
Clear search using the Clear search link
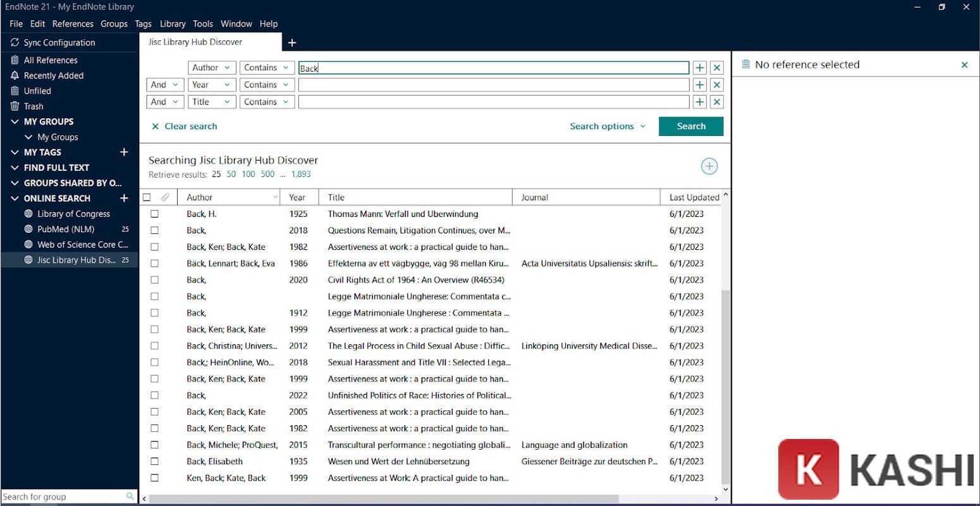click(x=184, y=126)
